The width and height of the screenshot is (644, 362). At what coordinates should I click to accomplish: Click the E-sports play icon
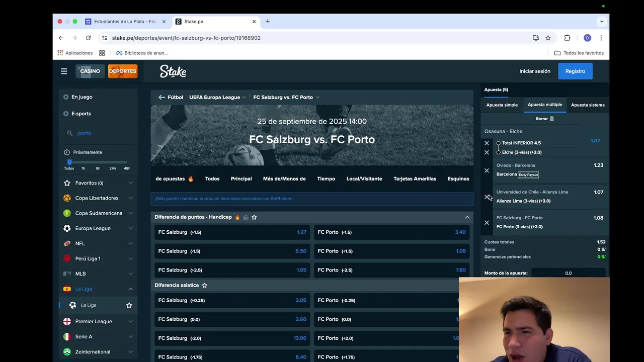click(66, 114)
